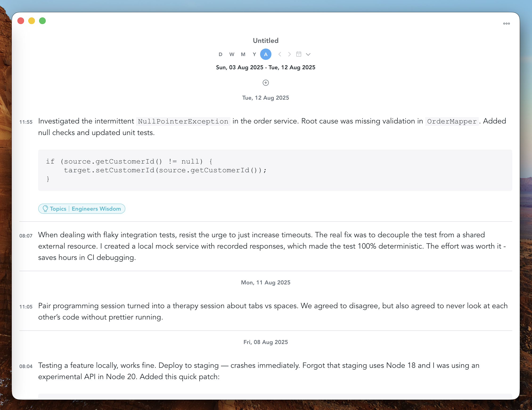Go to previous period with left arrow
The width and height of the screenshot is (532, 410).
tap(280, 54)
